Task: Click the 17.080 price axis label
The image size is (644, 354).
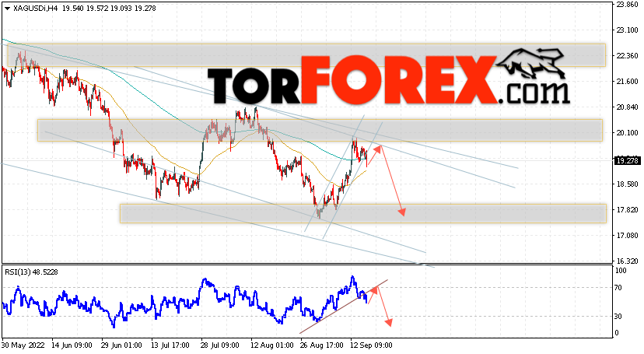Action: pyautogui.click(x=627, y=235)
